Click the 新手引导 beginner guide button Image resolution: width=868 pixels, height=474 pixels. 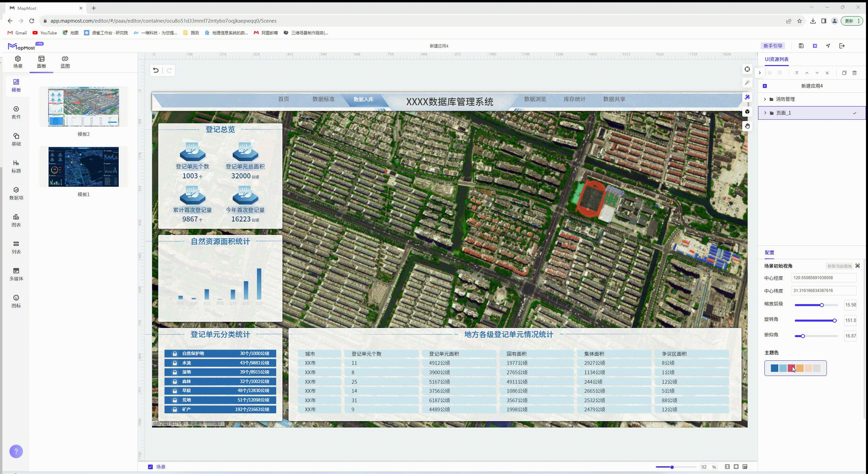tap(773, 46)
